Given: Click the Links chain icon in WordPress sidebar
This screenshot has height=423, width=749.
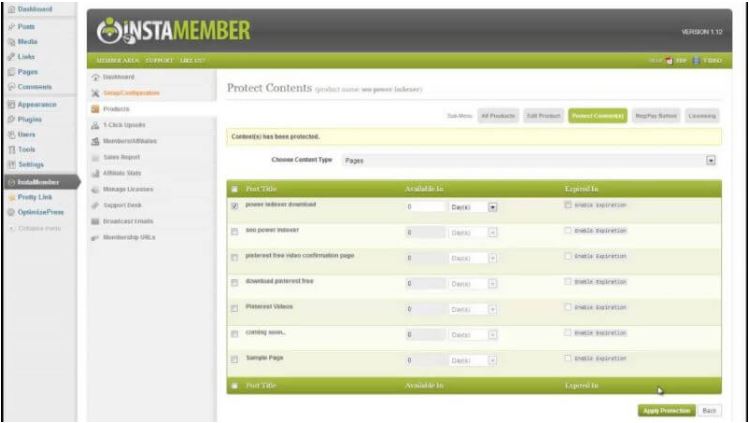Looking at the screenshot, I should [11, 57].
